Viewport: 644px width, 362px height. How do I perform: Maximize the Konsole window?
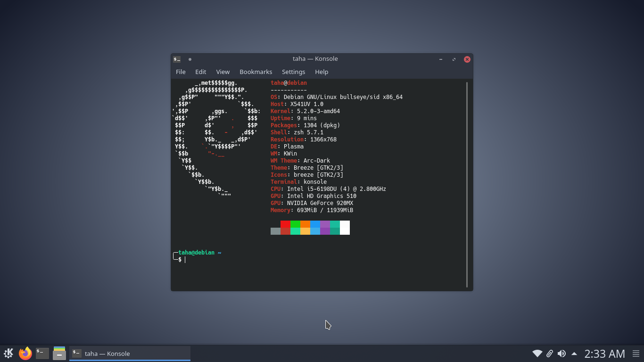pos(454,59)
